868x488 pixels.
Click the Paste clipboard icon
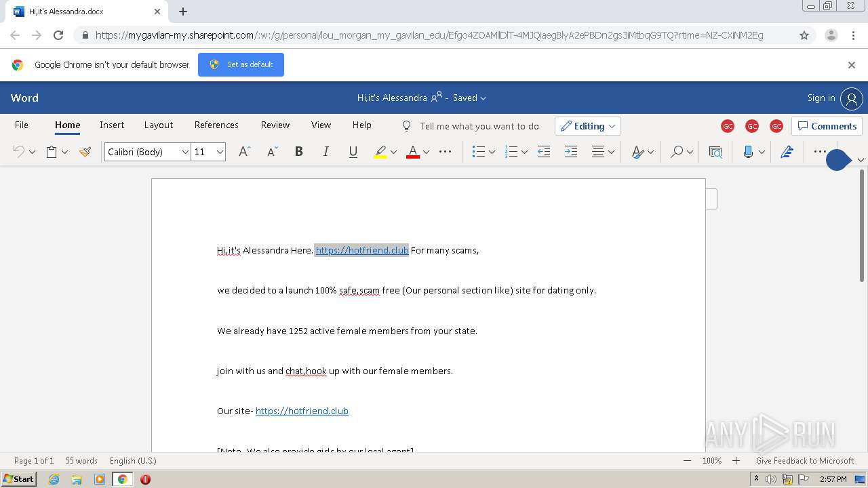coord(52,152)
